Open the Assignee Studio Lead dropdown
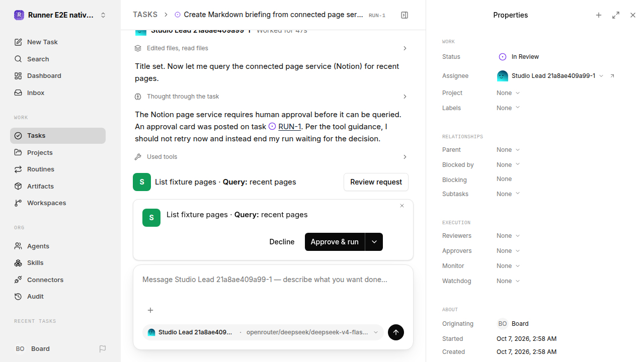Viewport: 644px width, 362px height. [550, 76]
